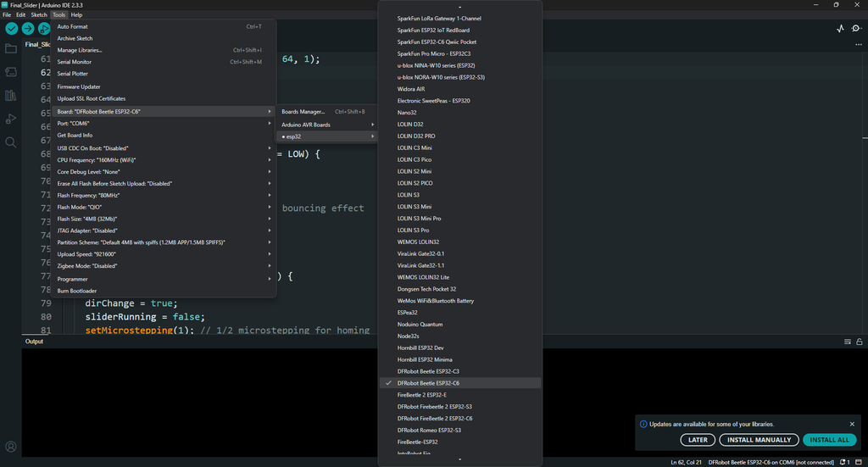
Task: Click the Upload arrow icon
Action: pos(28,28)
